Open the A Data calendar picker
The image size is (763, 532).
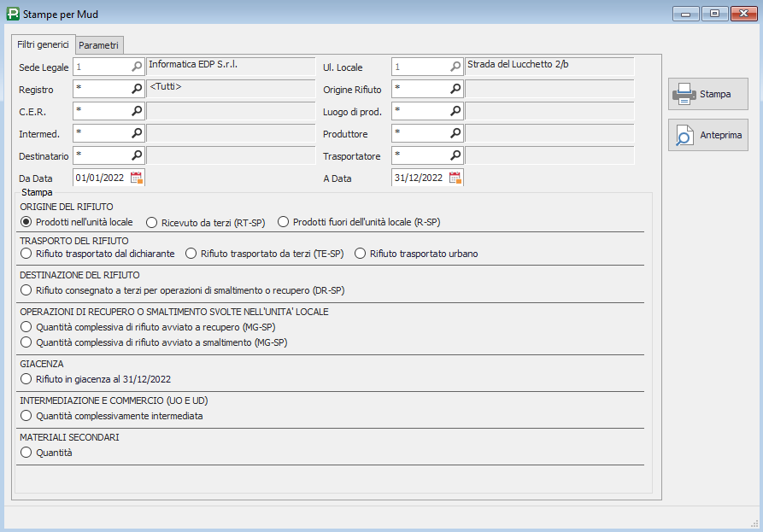pos(455,178)
